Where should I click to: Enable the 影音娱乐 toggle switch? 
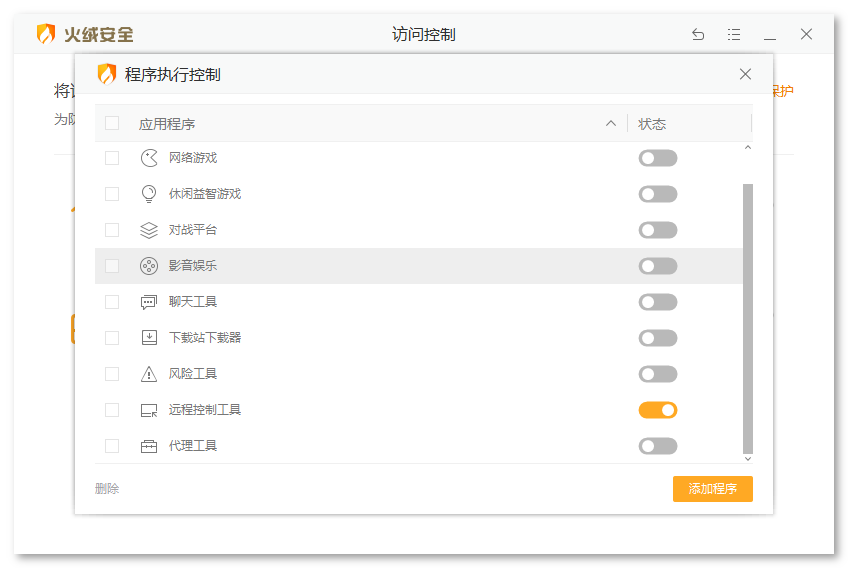658,266
